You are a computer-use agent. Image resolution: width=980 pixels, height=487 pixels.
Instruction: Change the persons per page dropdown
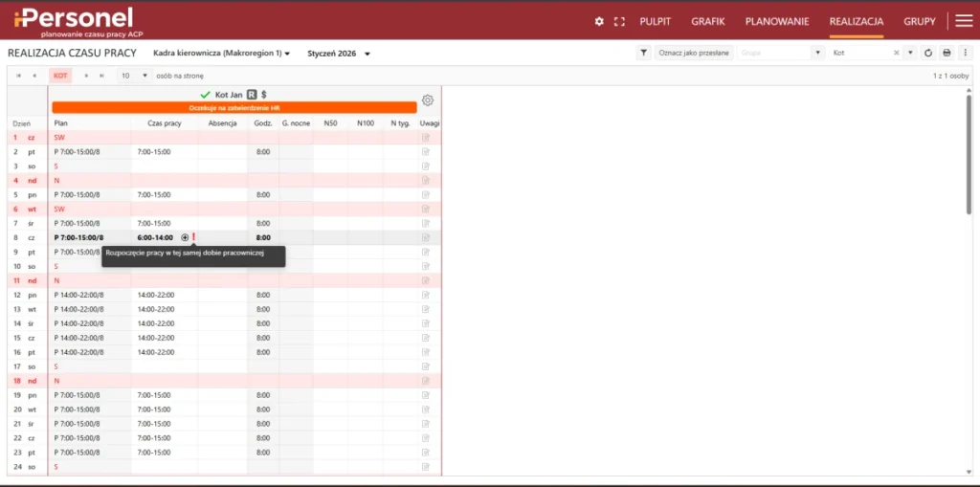145,75
